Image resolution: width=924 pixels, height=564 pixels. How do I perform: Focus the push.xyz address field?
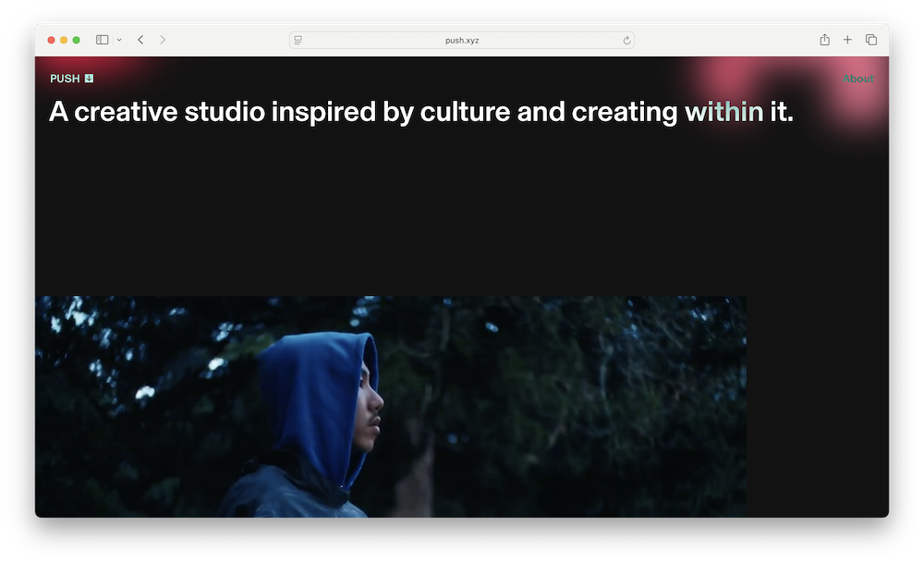(x=462, y=40)
